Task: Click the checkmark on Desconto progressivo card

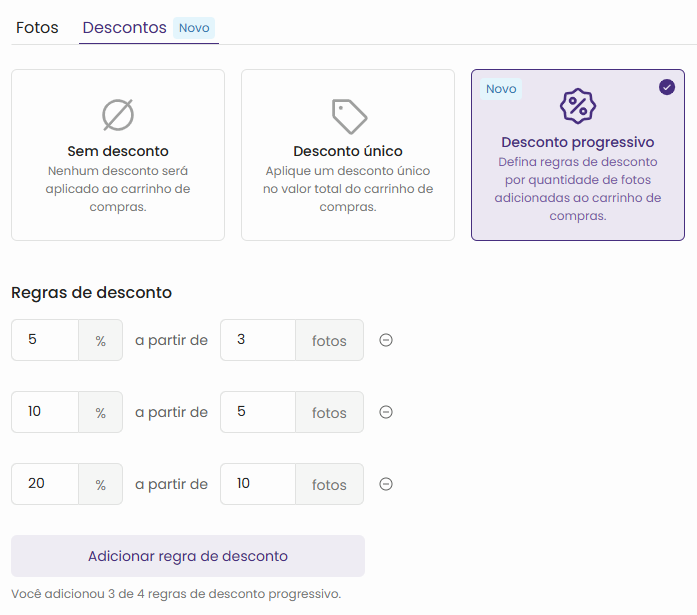Action: [x=667, y=87]
